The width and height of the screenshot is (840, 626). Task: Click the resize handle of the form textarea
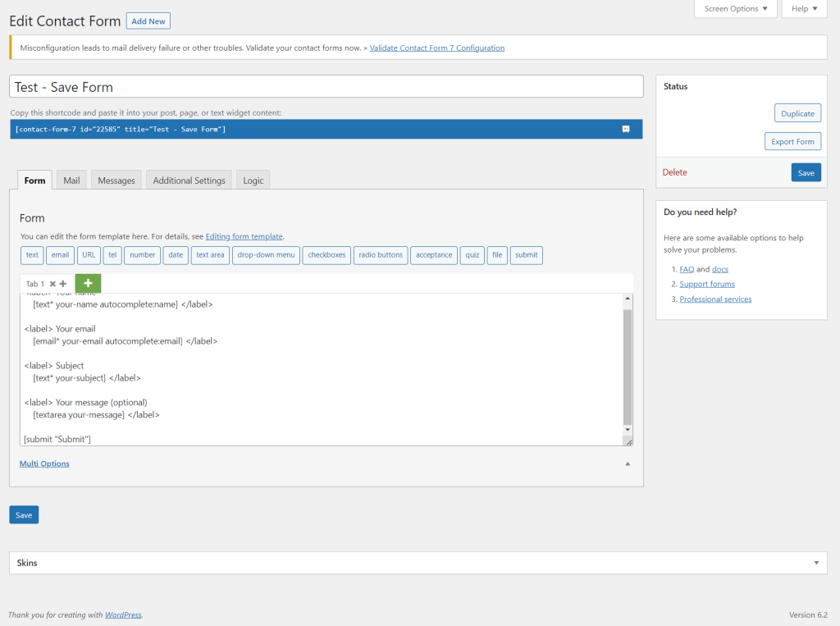coord(628,441)
